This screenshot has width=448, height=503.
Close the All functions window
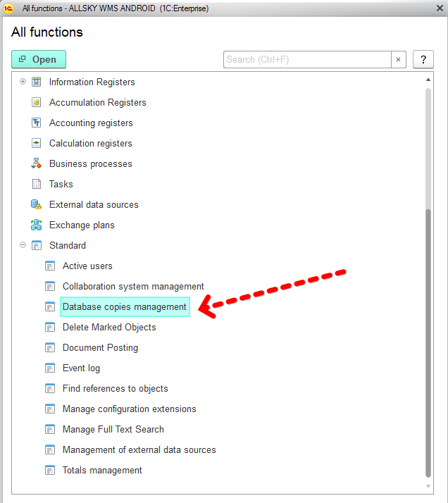pos(440,8)
